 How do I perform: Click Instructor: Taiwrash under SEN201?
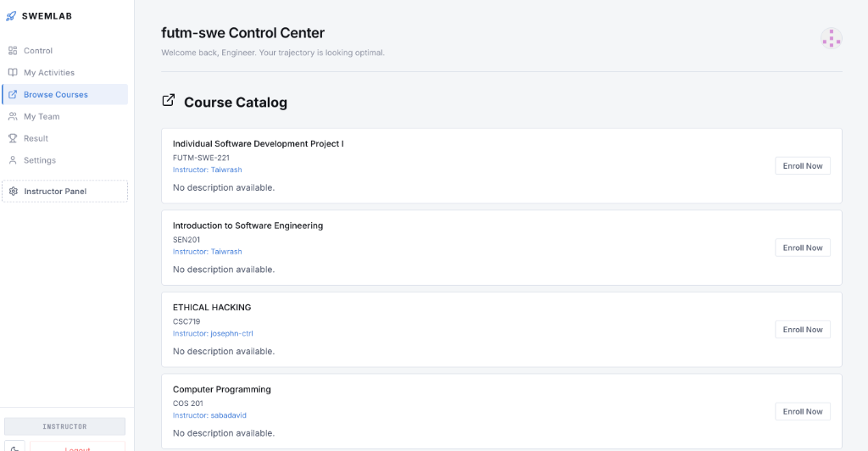[x=207, y=252]
